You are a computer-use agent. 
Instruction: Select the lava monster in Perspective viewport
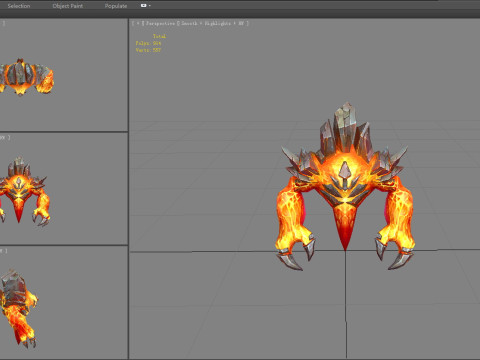pos(345,187)
